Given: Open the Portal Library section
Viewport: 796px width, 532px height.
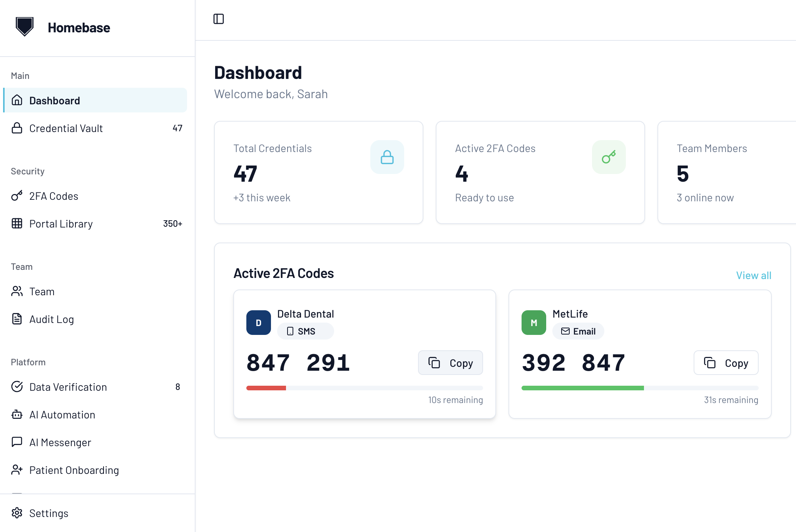Looking at the screenshot, I should tap(61, 224).
